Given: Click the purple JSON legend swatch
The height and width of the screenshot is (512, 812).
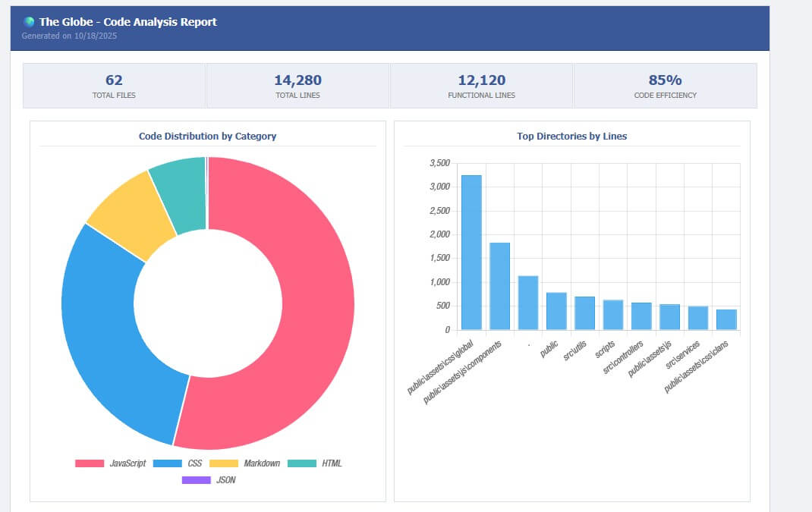Looking at the screenshot, I should pos(196,479).
